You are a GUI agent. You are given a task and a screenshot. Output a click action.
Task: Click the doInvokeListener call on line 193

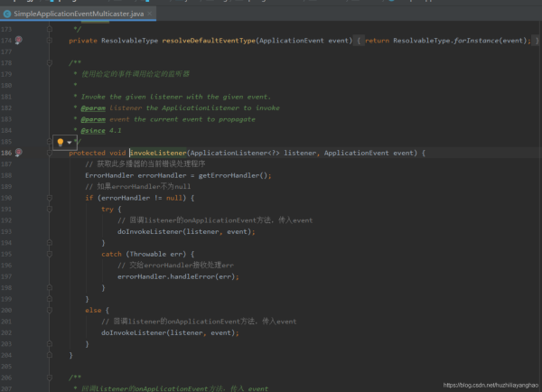point(150,231)
